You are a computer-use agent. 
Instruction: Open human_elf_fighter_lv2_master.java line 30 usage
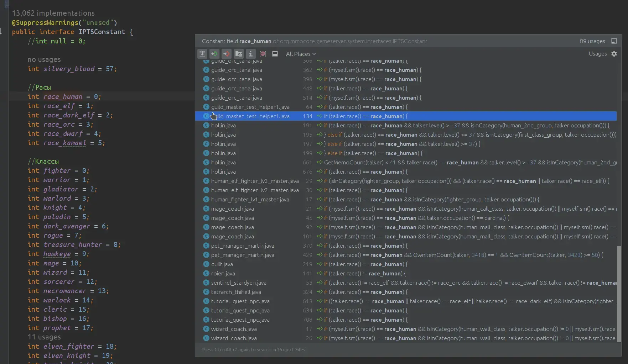tap(406, 190)
